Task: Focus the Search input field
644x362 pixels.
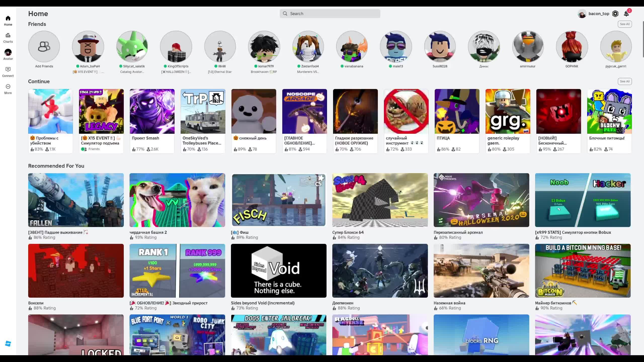Action: tap(330, 14)
